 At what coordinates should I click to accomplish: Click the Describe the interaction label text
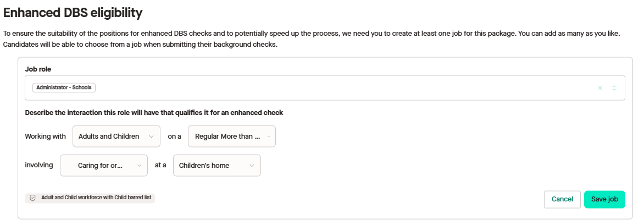tap(154, 113)
